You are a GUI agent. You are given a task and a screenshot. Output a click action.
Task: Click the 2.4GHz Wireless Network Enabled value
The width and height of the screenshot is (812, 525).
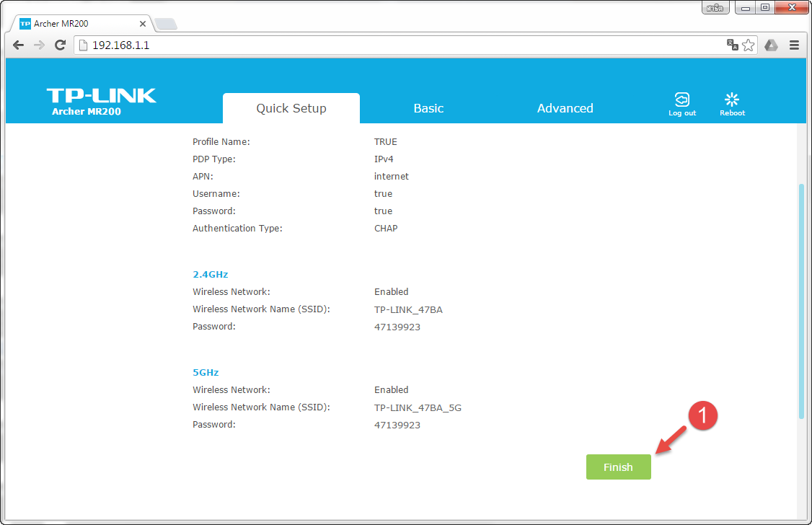391,292
